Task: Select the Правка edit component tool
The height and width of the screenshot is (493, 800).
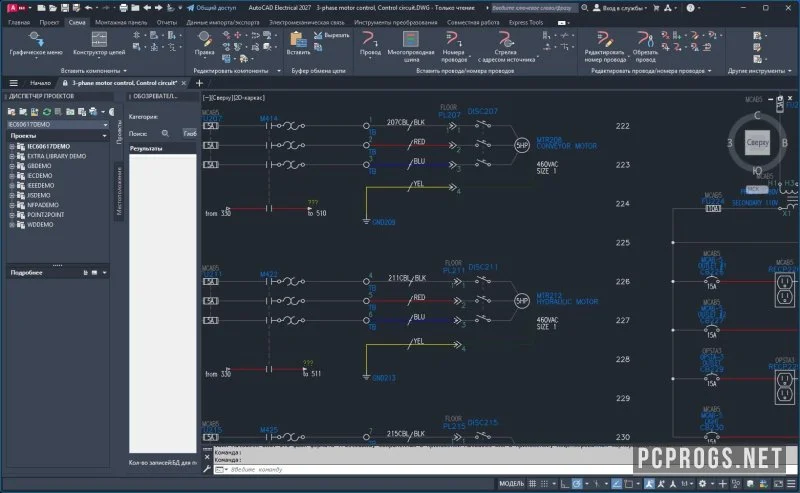Action: click(204, 43)
